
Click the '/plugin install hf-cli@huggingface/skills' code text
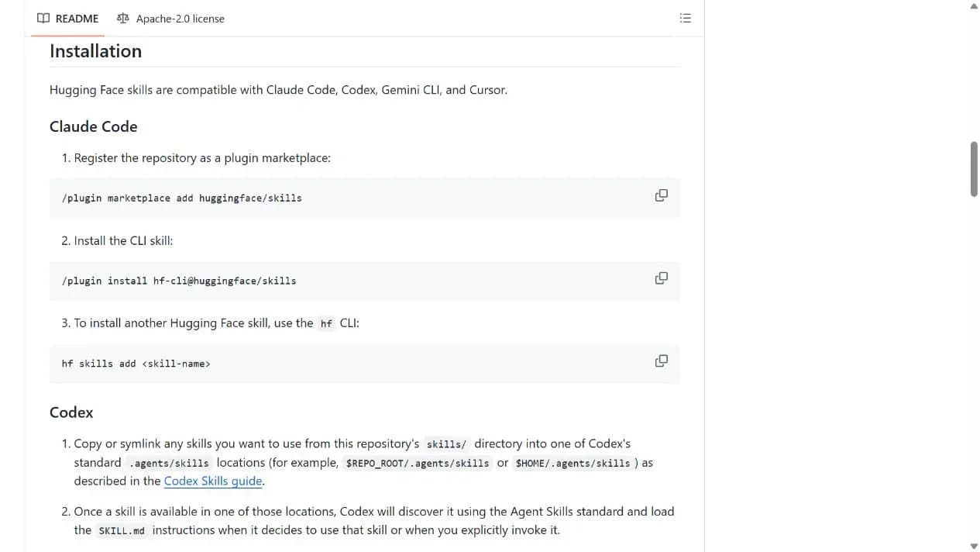pos(179,281)
